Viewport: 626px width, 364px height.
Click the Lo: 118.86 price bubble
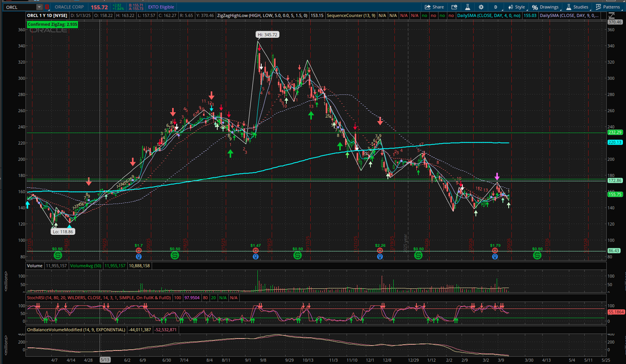63,231
